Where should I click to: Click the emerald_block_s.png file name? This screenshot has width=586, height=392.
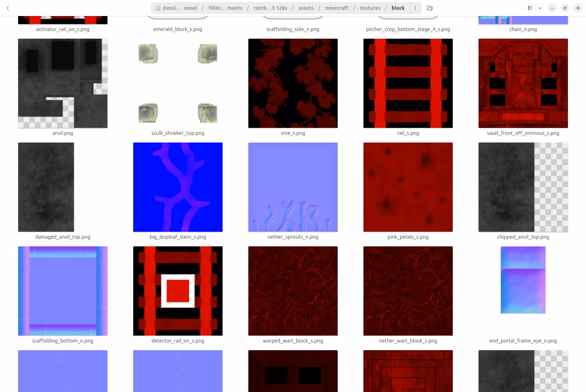[178, 29]
